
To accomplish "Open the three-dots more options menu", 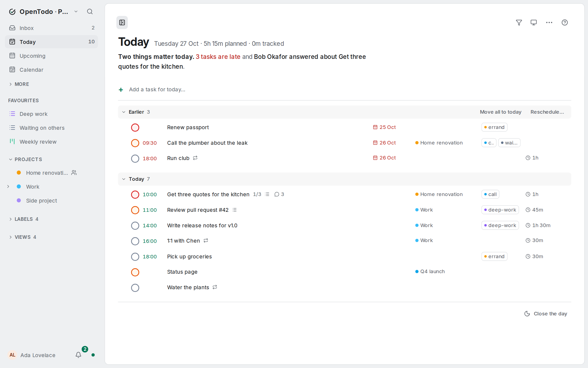I will 549,22.
